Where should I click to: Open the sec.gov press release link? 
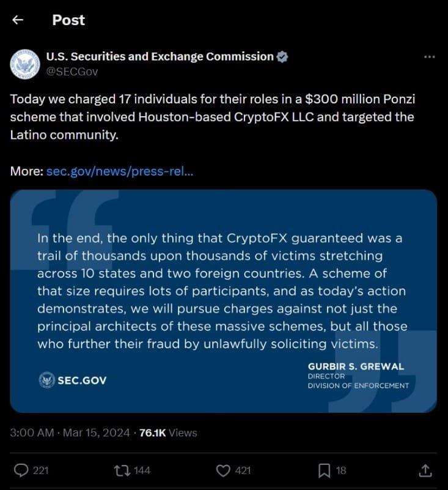point(119,171)
